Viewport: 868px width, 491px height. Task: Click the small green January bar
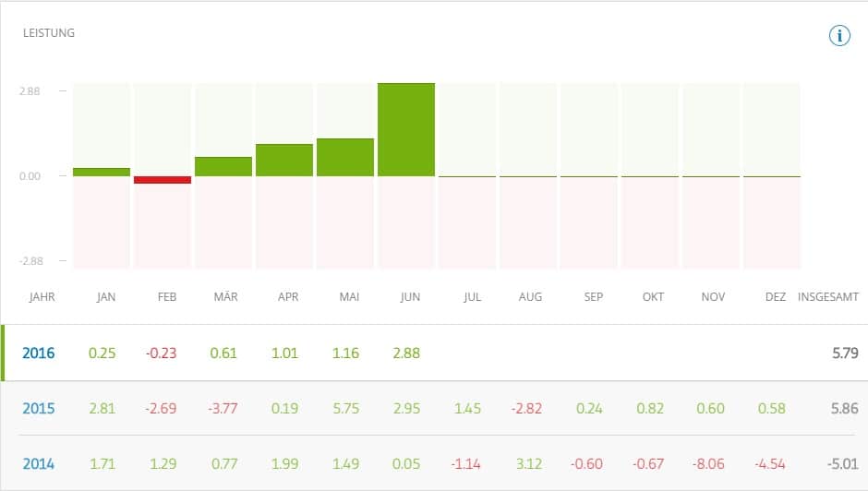[x=102, y=172]
